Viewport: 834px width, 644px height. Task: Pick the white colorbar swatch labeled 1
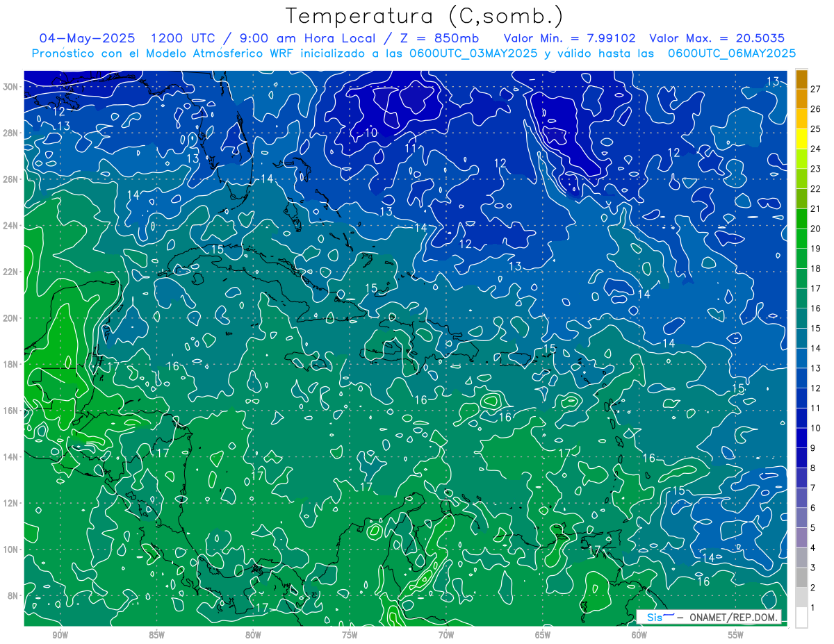pyautogui.click(x=801, y=618)
